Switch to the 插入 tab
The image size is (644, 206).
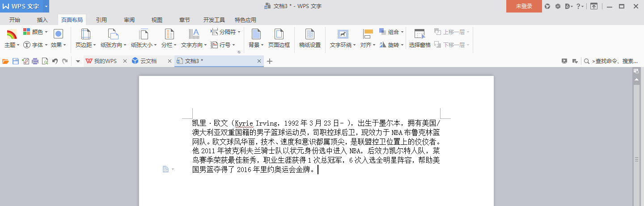click(x=42, y=20)
